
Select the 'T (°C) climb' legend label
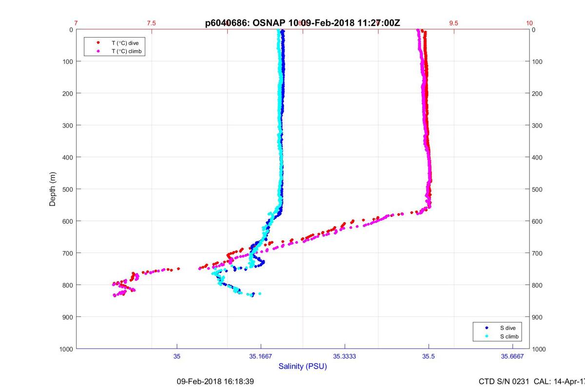click(127, 51)
